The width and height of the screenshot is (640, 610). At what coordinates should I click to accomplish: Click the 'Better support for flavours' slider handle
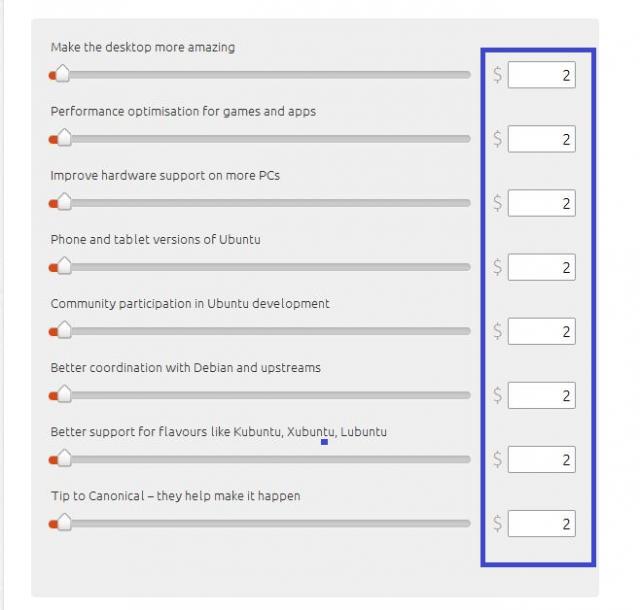coord(63,458)
